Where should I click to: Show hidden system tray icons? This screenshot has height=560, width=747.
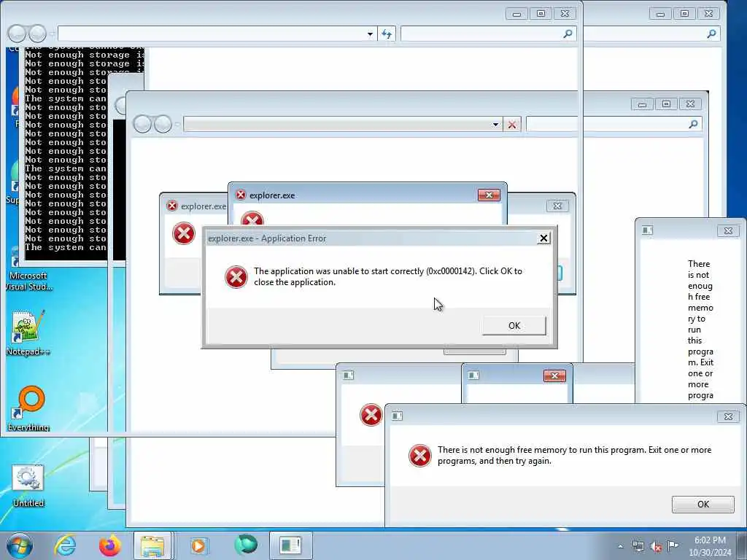coord(620,547)
